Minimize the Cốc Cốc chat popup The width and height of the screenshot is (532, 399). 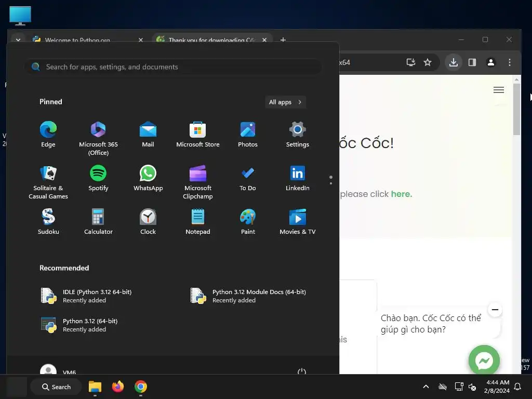(x=495, y=310)
